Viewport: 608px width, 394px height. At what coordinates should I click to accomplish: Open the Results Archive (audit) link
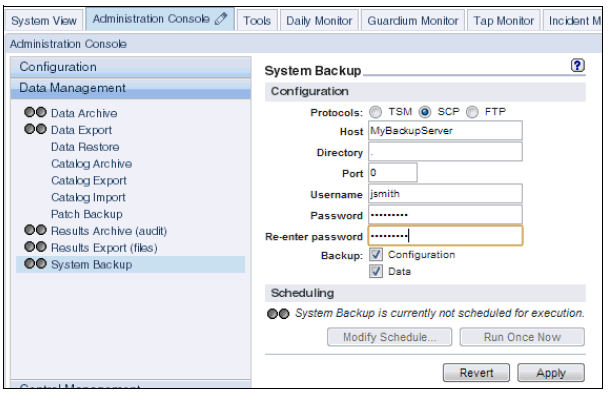pyautogui.click(x=109, y=231)
